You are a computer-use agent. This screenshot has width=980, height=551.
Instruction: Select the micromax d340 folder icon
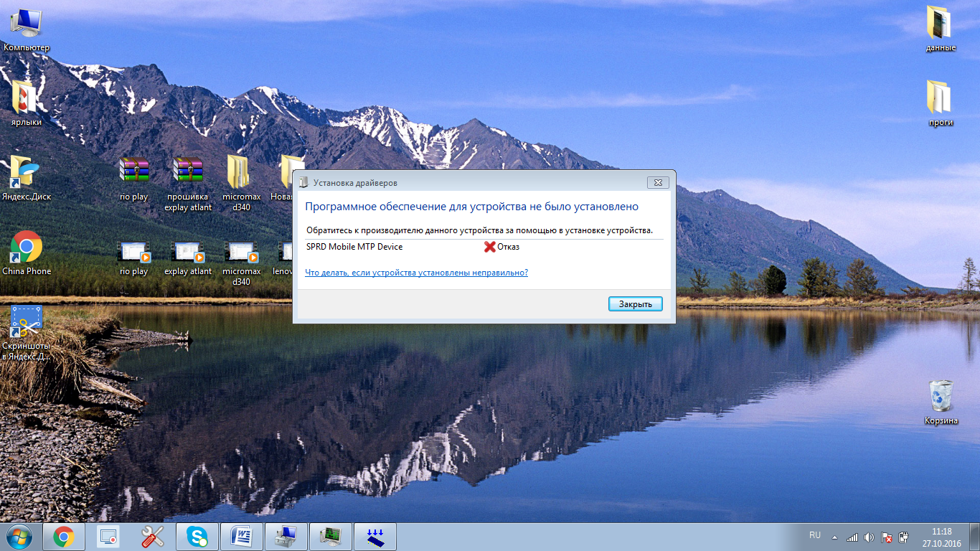(242, 183)
